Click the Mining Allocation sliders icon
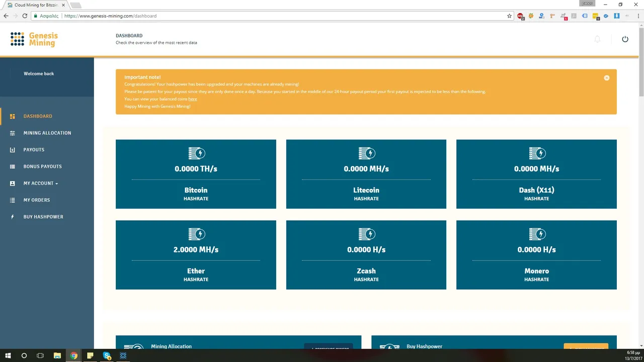The width and height of the screenshot is (644, 362). [x=13, y=133]
